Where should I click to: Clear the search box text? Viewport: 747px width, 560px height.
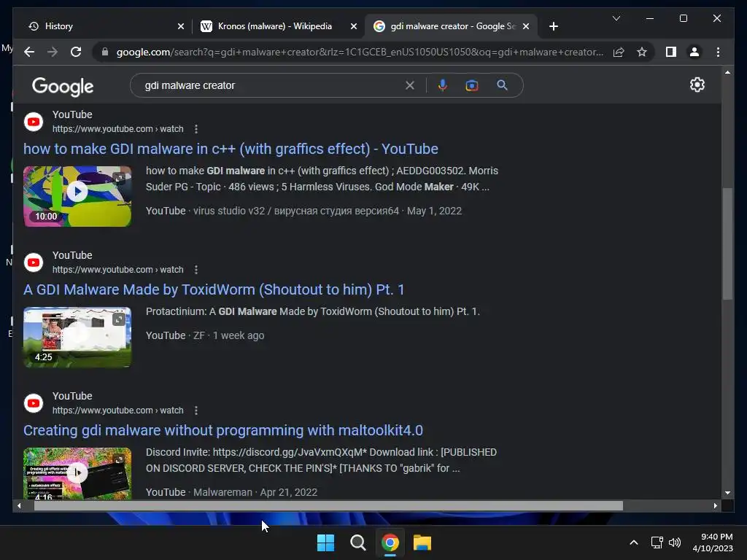410,85
